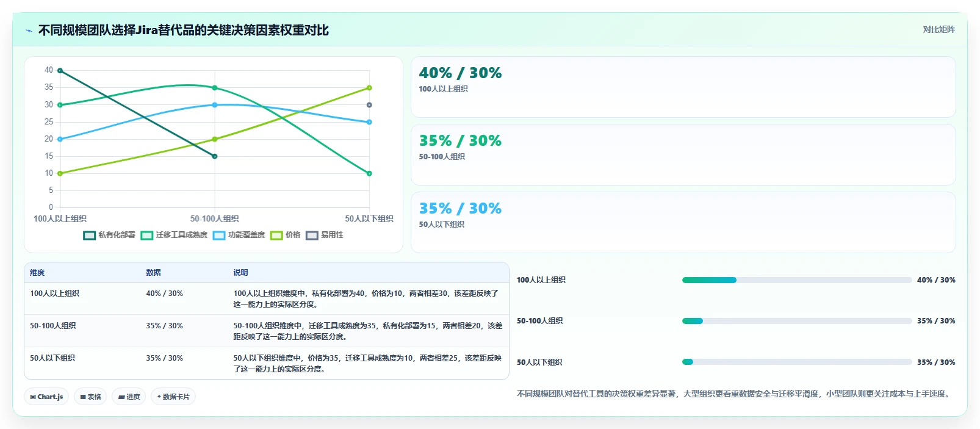The width and height of the screenshot is (980, 429).
Task: Toggle 迁移工具成熟度 legend swatch
Action: tap(146, 236)
